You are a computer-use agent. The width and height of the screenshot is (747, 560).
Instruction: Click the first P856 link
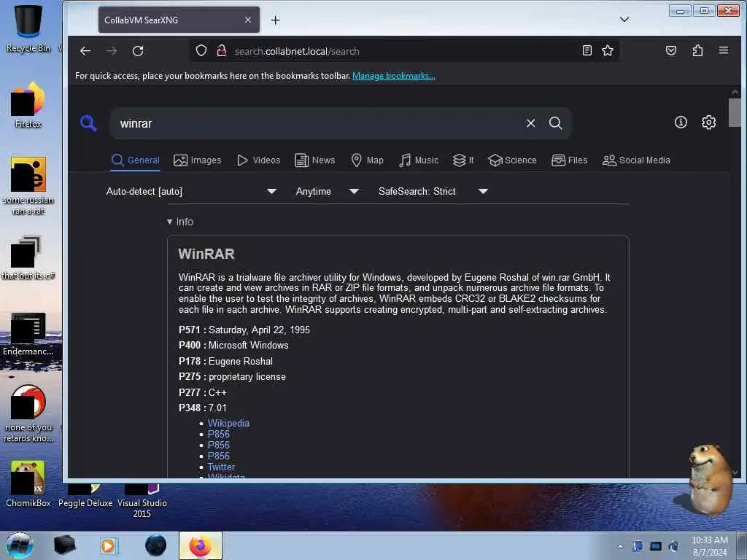coord(219,434)
